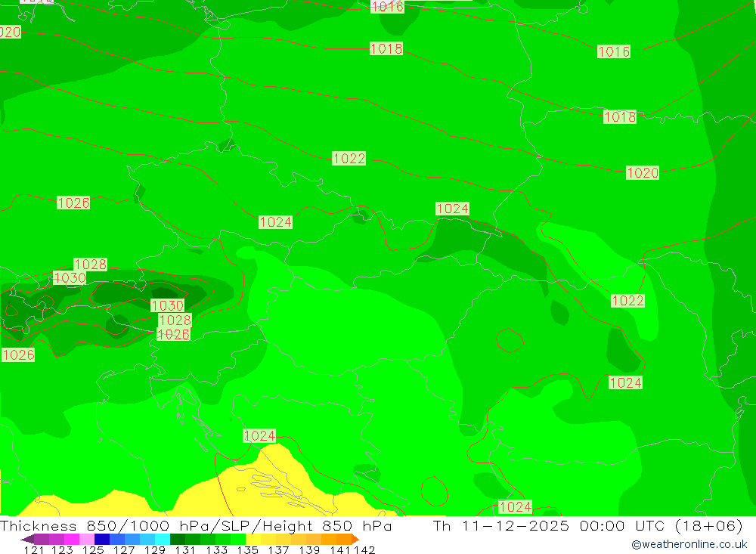Select the darkest green legend swatch
Image resolution: width=756 pixels, height=554 pixels.
click(x=178, y=539)
